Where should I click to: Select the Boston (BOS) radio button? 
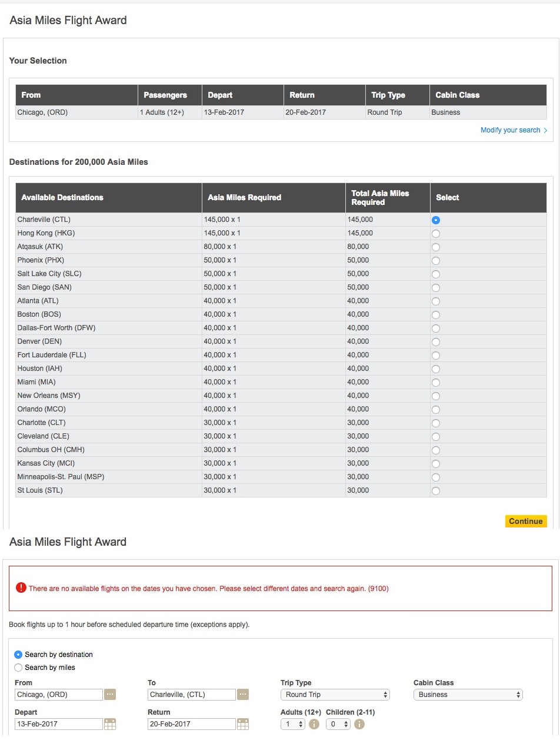pos(436,315)
